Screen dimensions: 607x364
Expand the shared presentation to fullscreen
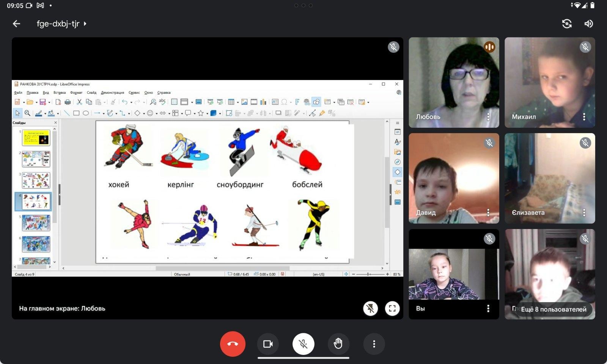point(392,308)
